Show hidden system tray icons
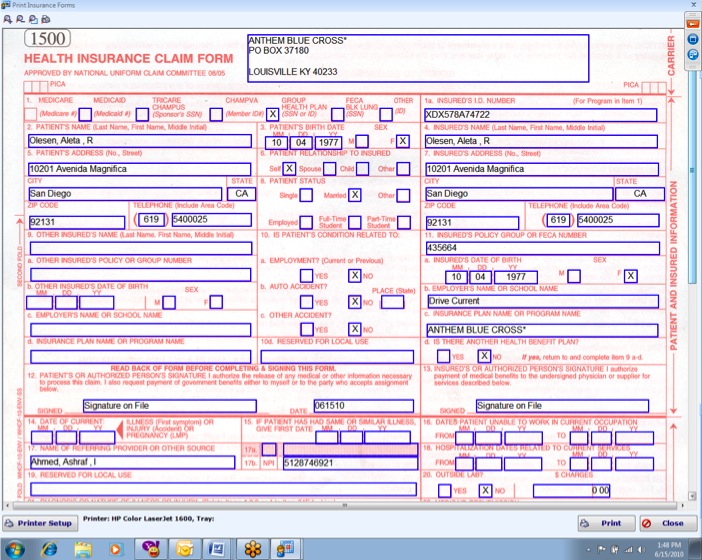This screenshot has width=702, height=560. [589, 549]
